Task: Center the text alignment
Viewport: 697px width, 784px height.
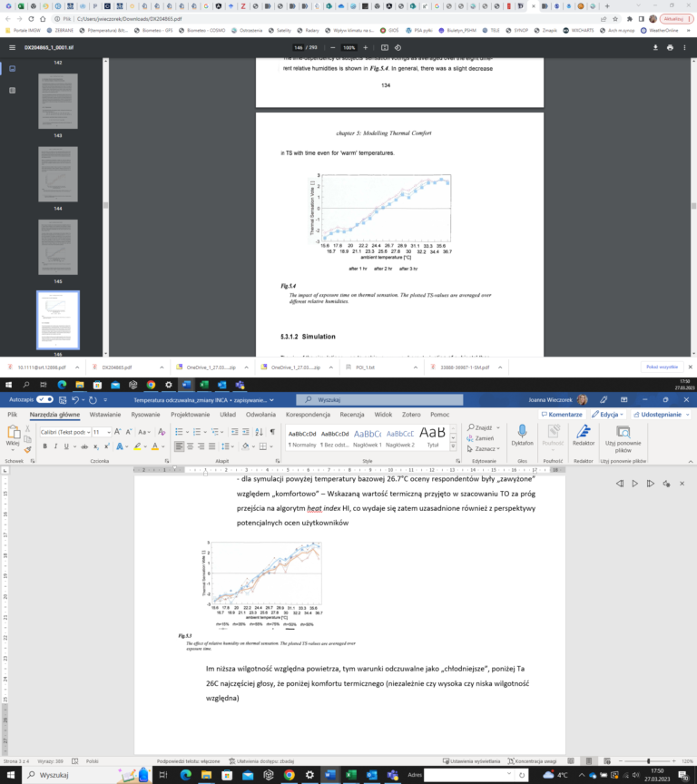Action: [x=190, y=446]
